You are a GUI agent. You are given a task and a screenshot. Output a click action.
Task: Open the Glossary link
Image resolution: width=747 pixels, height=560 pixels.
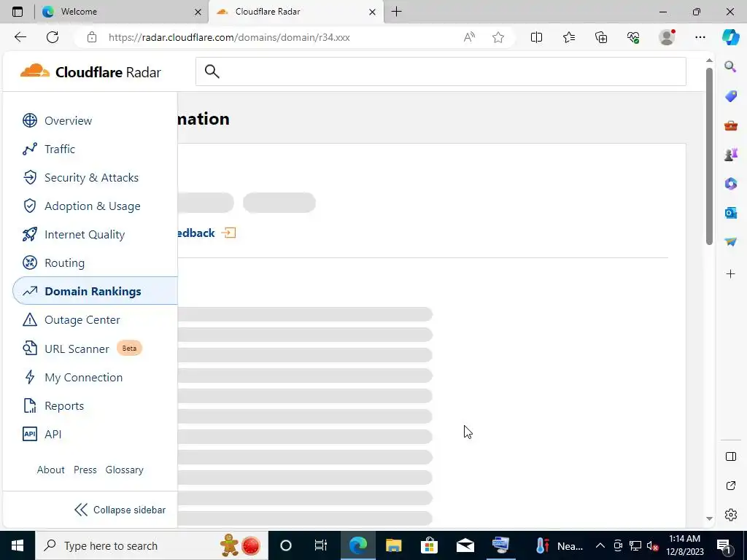coord(124,470)
